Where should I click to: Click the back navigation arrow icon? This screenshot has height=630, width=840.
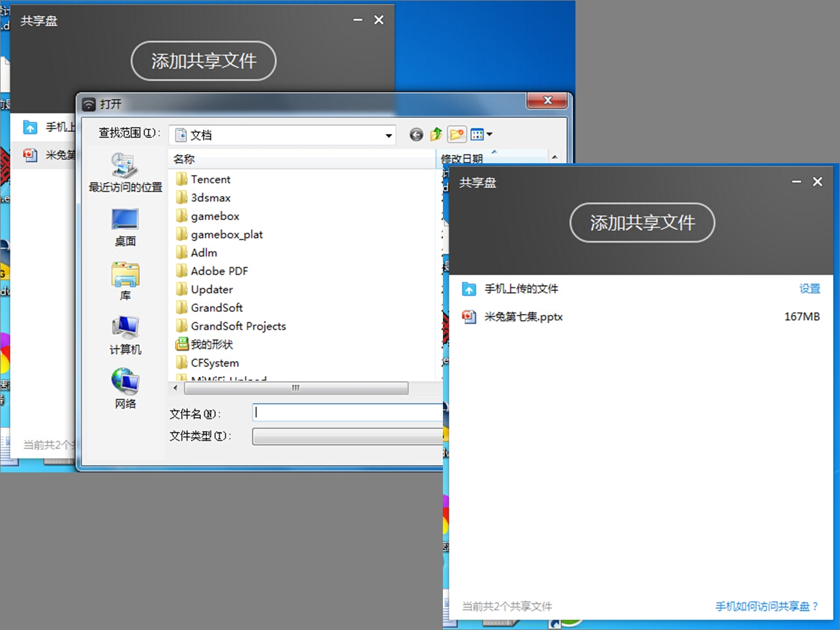click(x=416, y=134)
